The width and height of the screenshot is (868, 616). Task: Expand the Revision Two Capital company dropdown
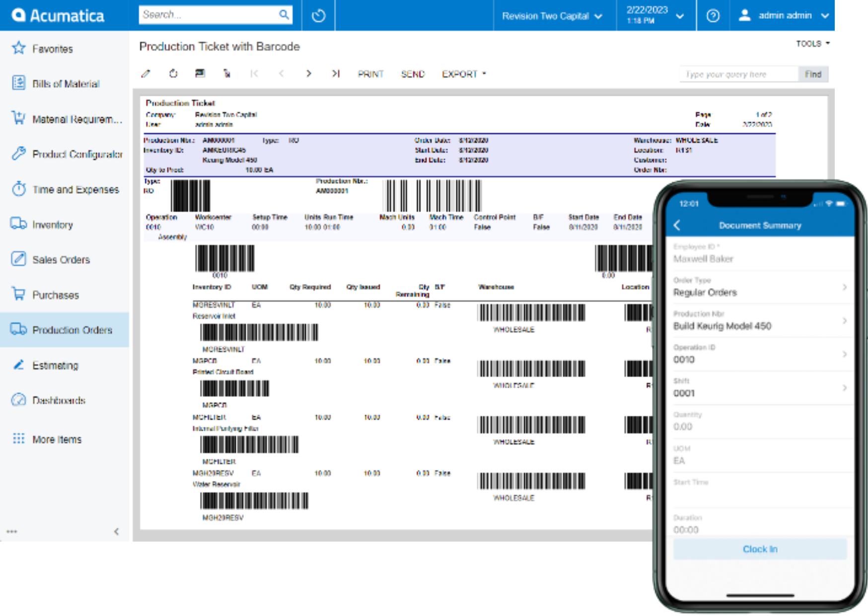(552, 16)
